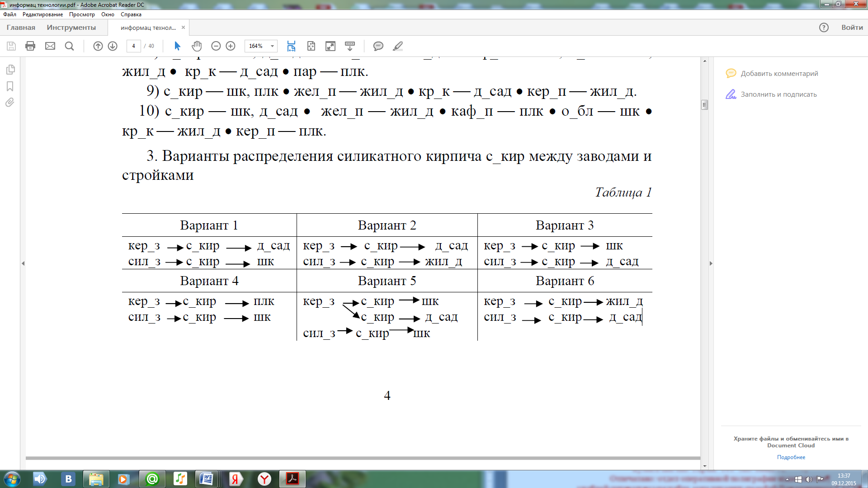Open the Mail.ru agent taskbar icon

click(152, 479)
